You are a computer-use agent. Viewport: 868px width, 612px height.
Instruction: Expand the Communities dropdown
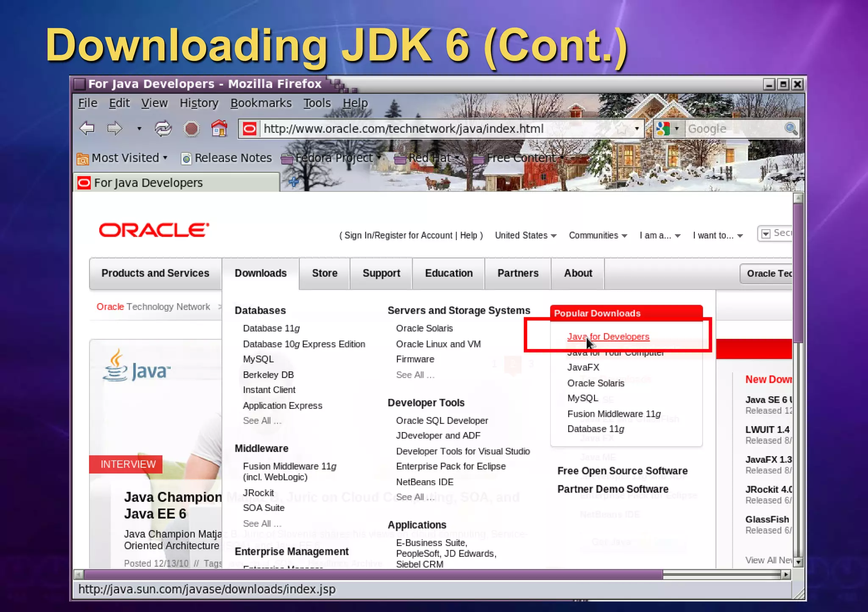(598, 235)
